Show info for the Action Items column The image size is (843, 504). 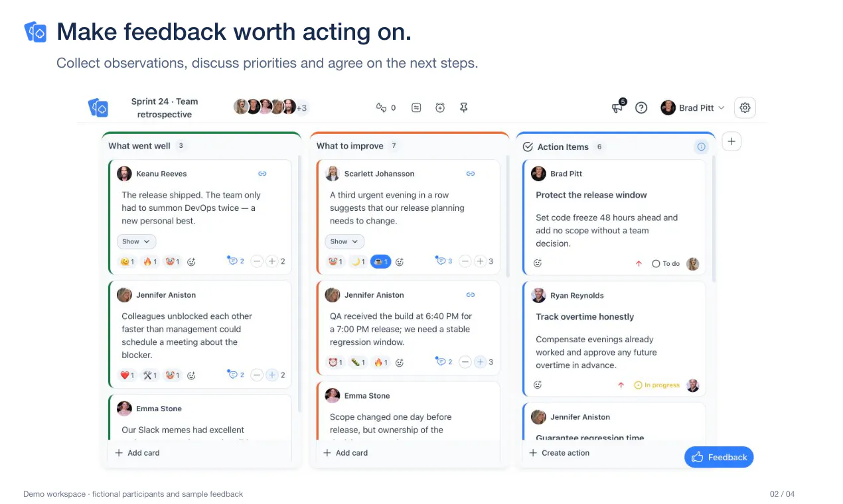701,147
